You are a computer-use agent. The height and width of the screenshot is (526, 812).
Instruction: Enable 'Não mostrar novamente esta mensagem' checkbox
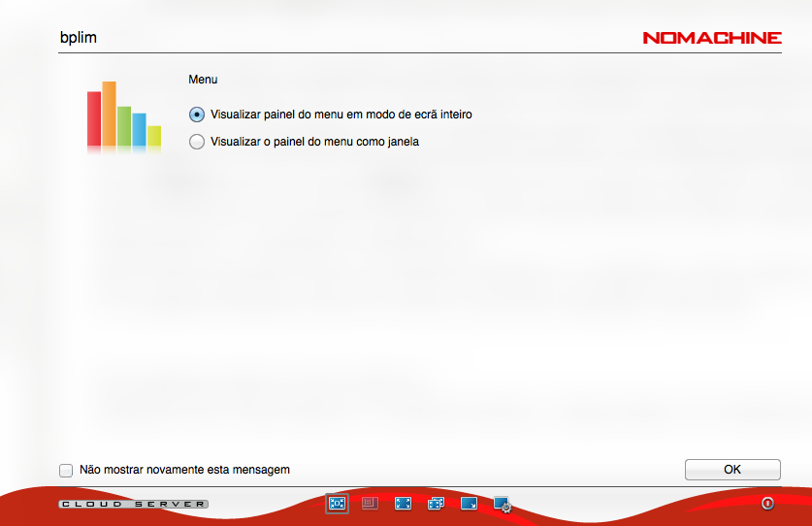point(66,470)
